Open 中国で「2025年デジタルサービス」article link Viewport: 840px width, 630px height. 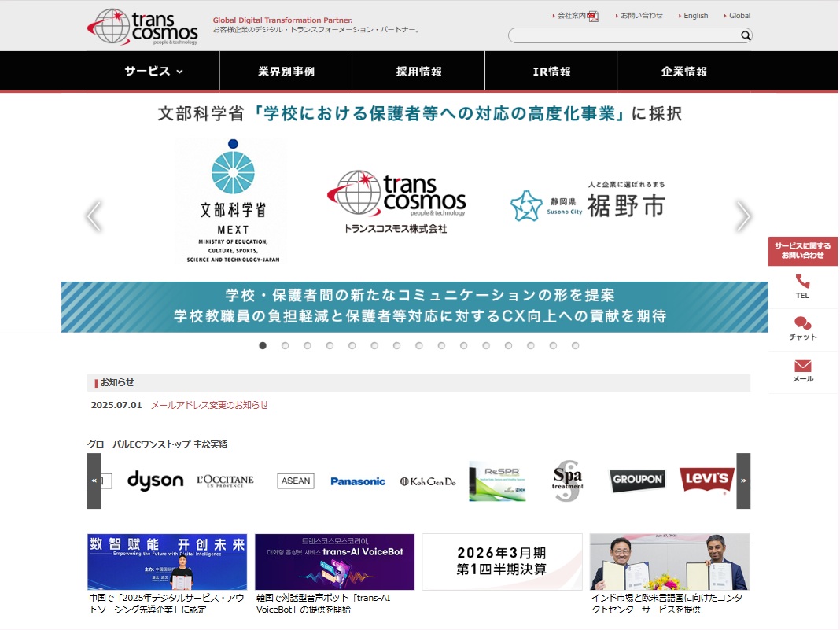(167, 603)
